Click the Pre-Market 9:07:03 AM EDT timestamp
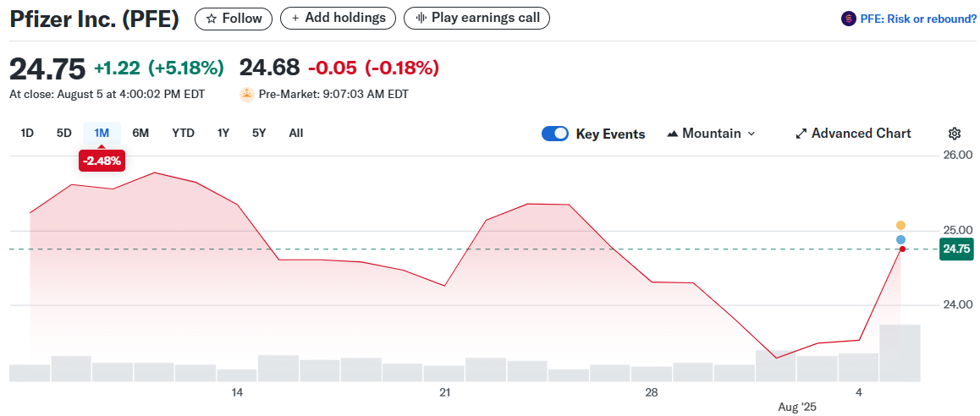Viewport: 980px width, 416px height. click(x=333, y=95)
